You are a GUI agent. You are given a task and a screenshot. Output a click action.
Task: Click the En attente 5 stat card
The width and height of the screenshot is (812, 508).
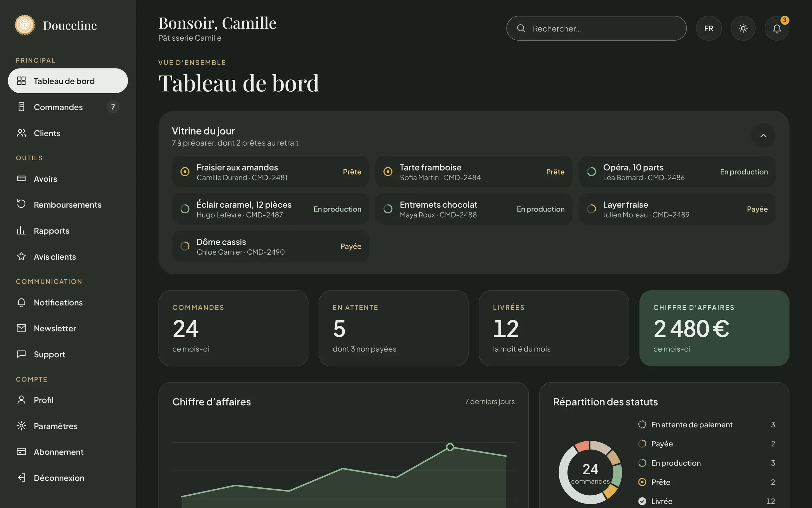(x=393, y=328)
